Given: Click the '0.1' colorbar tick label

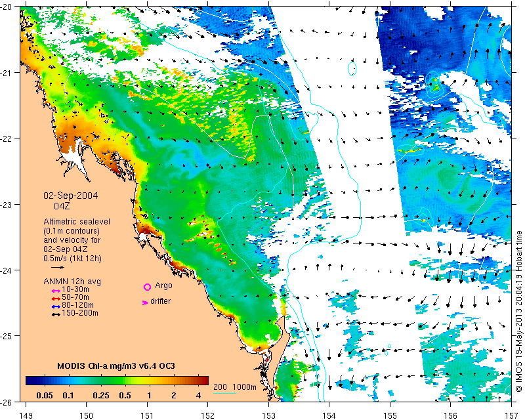Looking at the screenshot, I should (x=68, y=396).
